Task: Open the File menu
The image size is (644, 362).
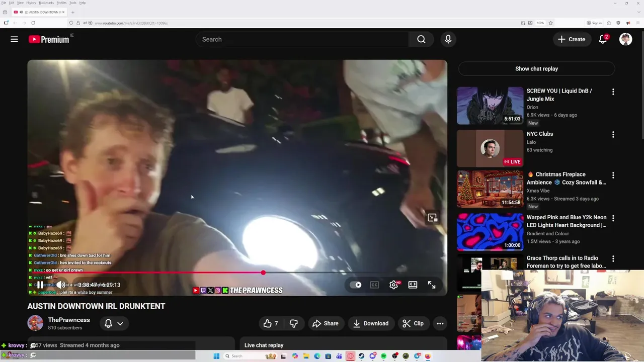Action: 4,3
